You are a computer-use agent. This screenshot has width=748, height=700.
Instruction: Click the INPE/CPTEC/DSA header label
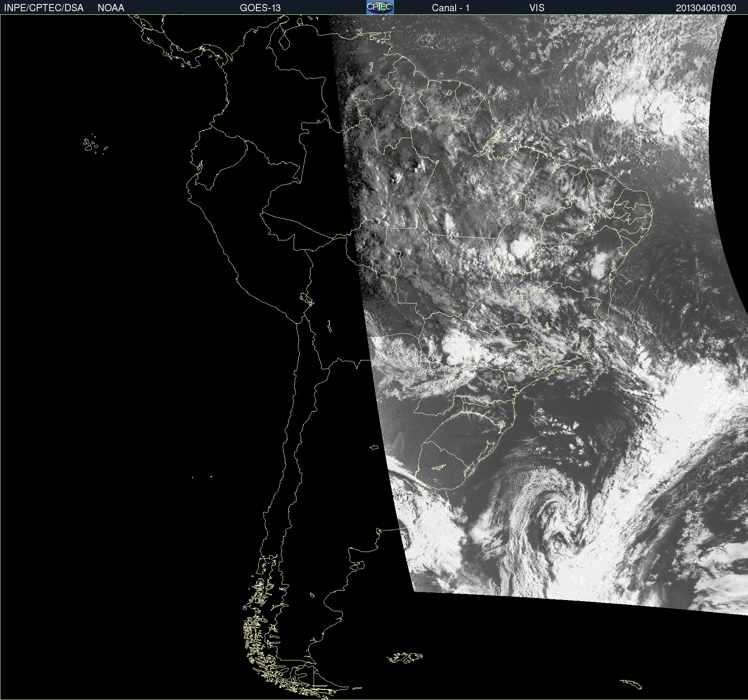[x=44, y=8]
